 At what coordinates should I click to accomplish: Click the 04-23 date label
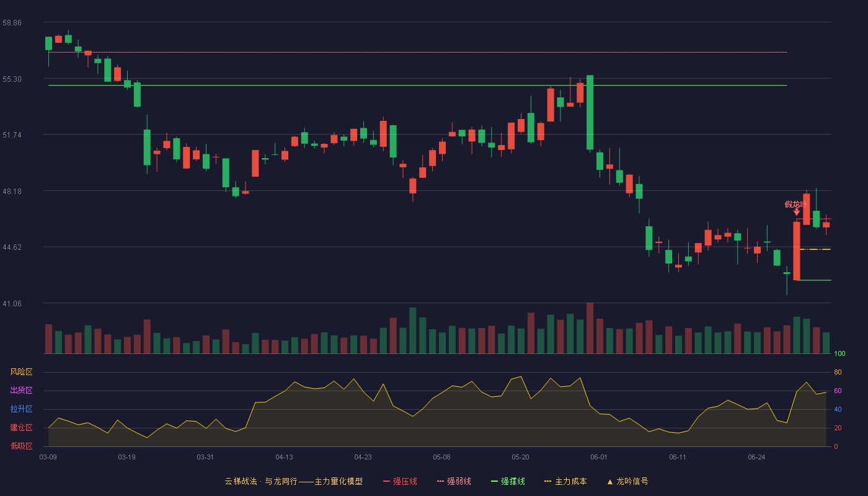tap(363, 458)
